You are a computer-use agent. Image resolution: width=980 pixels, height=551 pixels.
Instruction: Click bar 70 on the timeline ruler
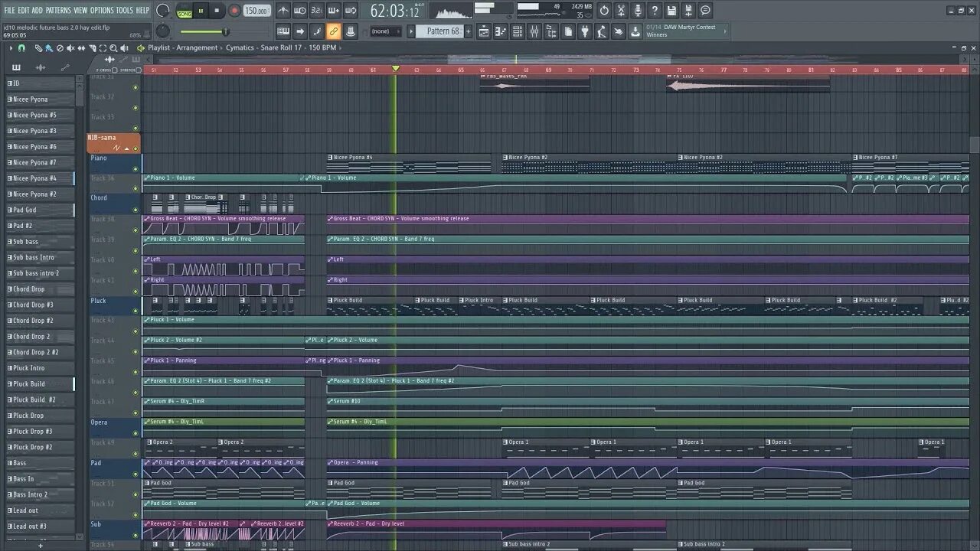click(570, 70)
